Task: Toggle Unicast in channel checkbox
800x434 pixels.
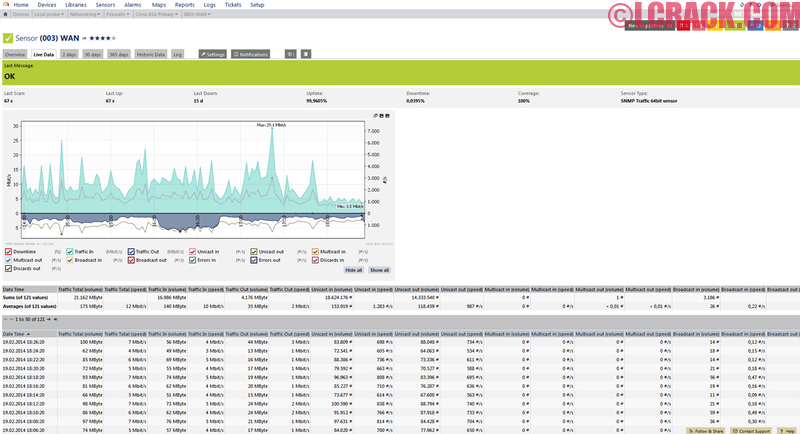Action: 192,252
